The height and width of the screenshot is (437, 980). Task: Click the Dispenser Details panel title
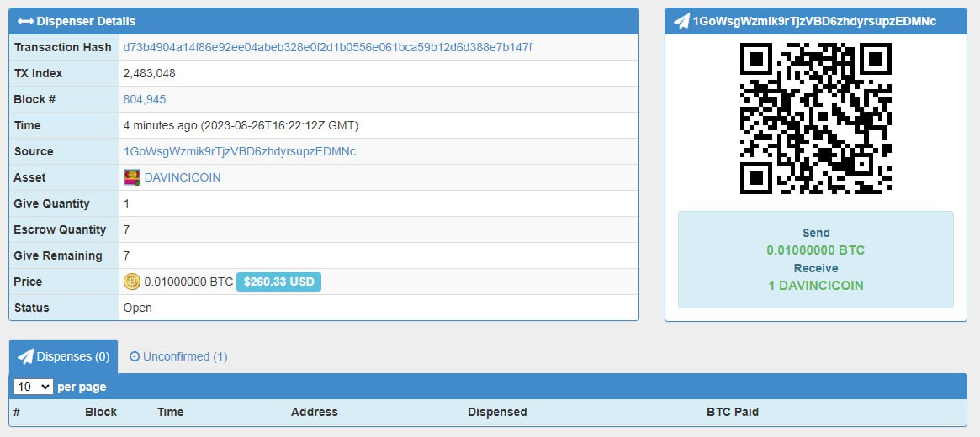pyautogui.click(x=86, y=21)
